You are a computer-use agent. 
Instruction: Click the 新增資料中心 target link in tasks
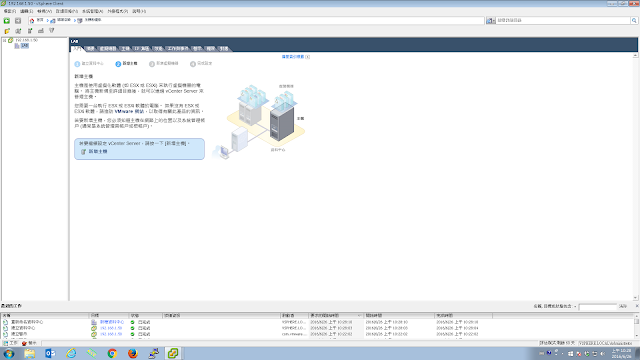(x=112, y=322)
